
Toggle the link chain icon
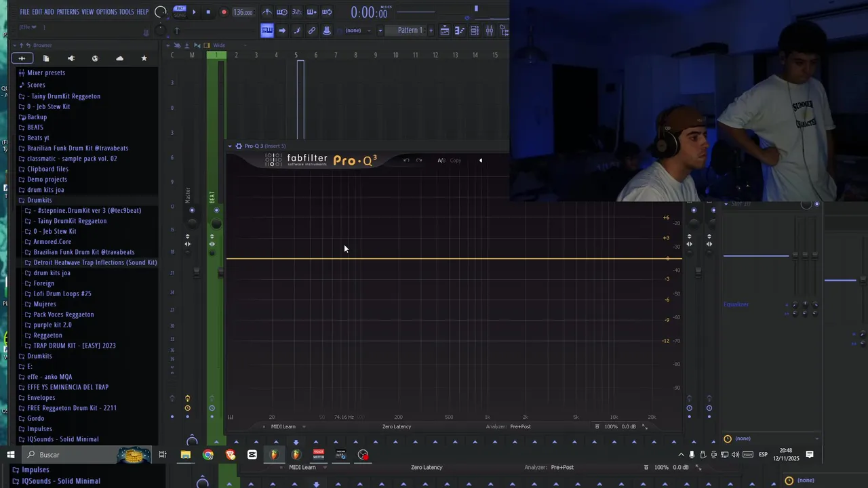(x=312, y=30)
